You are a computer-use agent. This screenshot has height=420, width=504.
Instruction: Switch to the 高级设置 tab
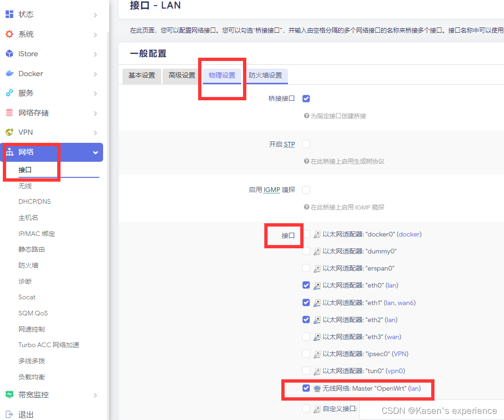point(182,76)
